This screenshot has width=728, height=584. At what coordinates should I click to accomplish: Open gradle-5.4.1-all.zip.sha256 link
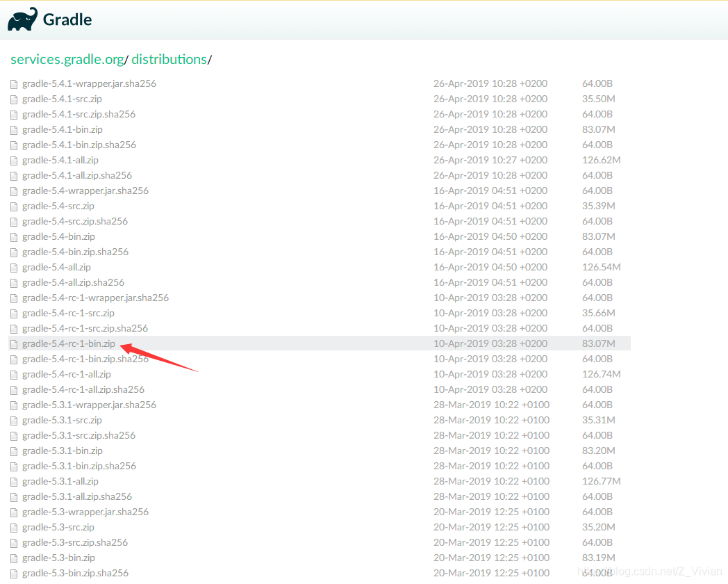click(77, 176)
